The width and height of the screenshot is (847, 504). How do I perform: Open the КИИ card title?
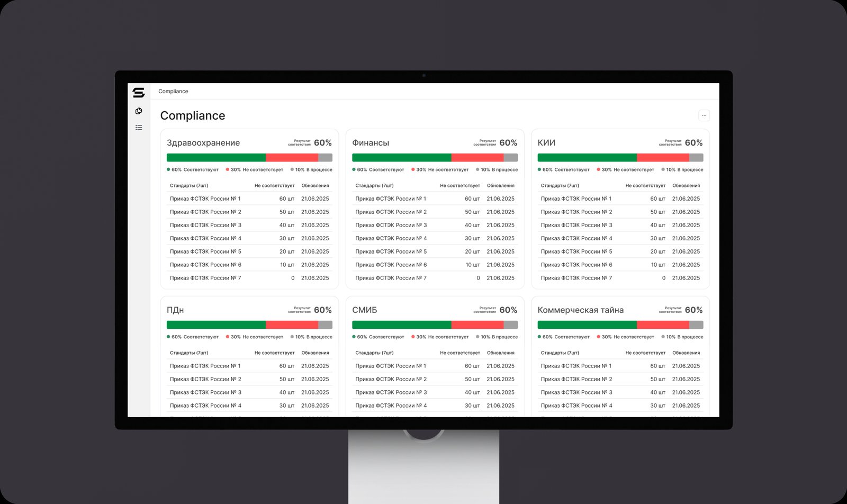pos(546,143)
